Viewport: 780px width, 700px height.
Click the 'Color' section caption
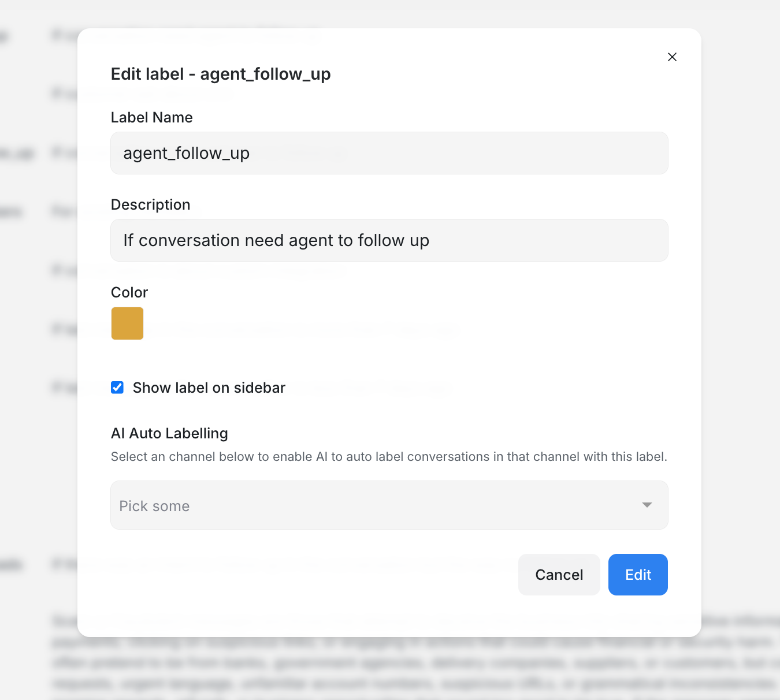coord(129,292)
